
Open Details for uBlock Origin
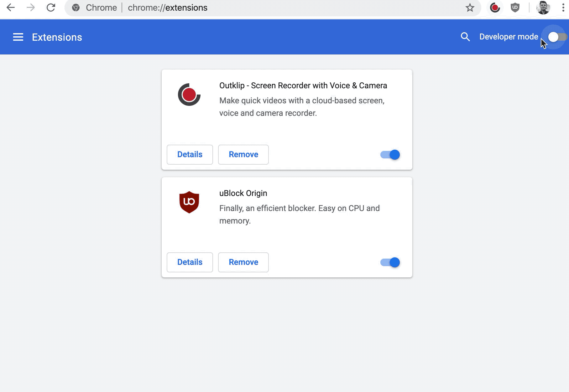(x=190, y=262)
